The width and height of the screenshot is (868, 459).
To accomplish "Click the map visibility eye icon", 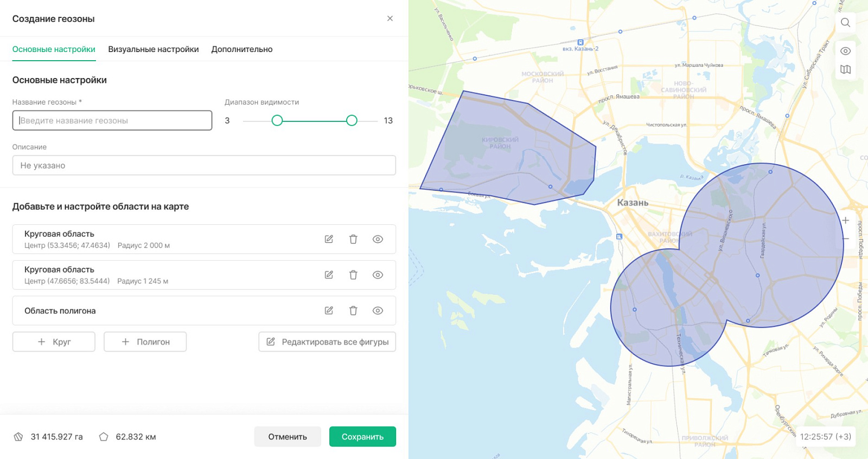I will click(845, 51).
